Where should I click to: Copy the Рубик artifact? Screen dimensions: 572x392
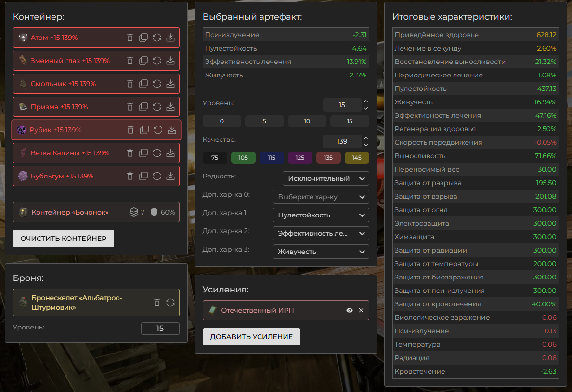click(x=144, y=130)
